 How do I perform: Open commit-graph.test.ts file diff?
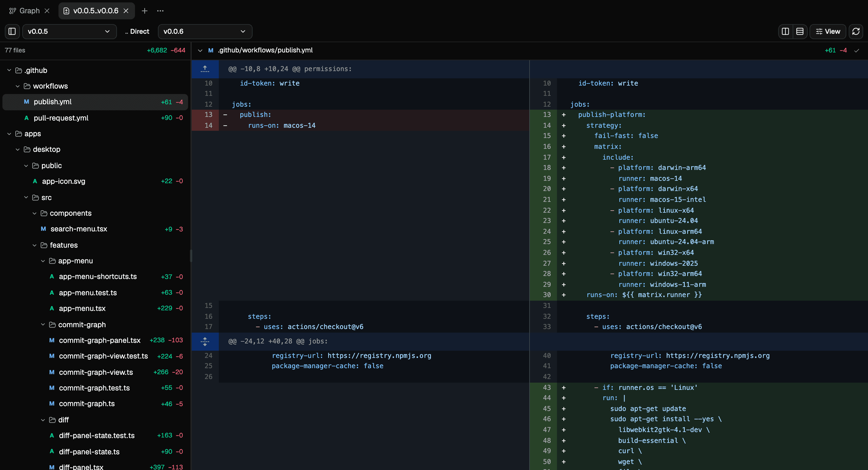click(x=95, y=388)
